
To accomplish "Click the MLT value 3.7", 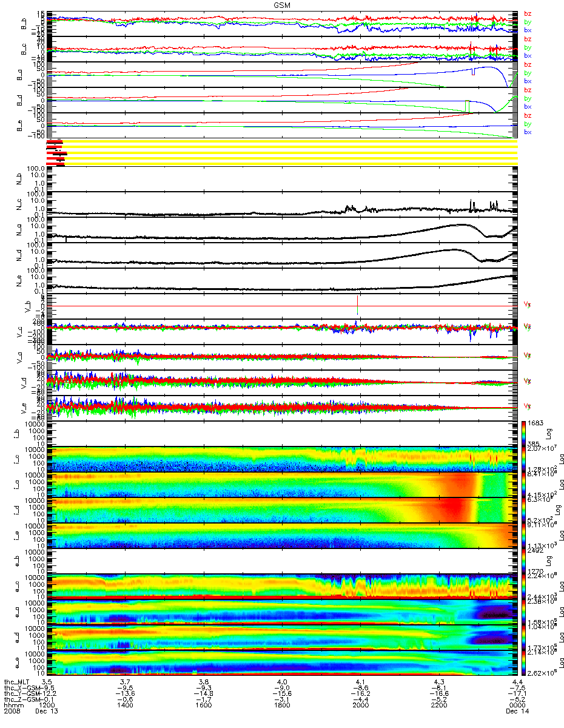I will click(125, 682).
